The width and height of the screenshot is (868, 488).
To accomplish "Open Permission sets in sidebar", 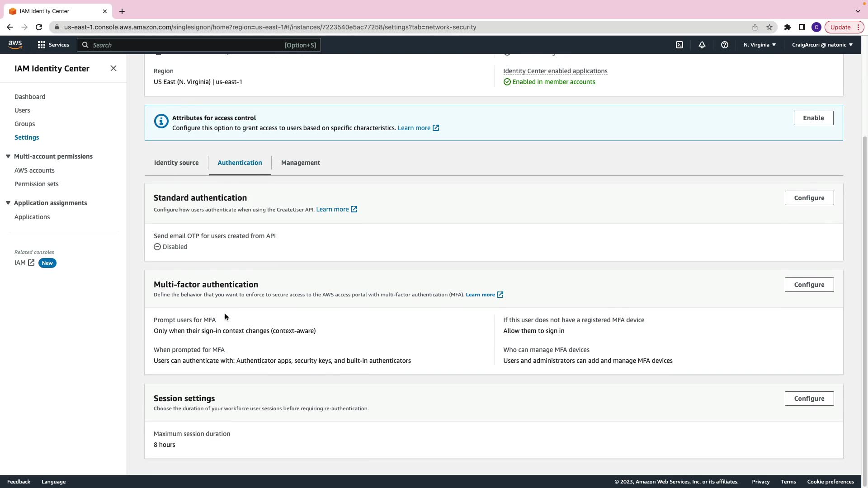I will point(36,184).
